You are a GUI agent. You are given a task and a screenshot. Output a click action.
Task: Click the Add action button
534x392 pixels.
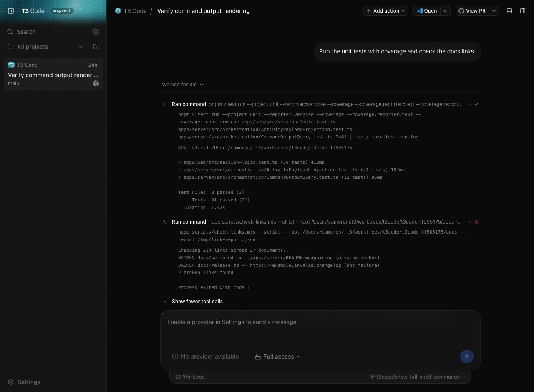(386, 11)
